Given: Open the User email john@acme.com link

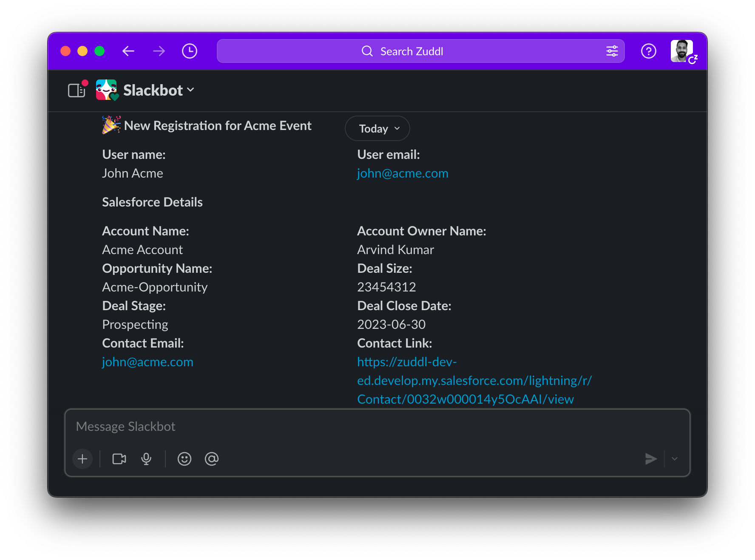Looking at the screenshot, I should [403, 173].
